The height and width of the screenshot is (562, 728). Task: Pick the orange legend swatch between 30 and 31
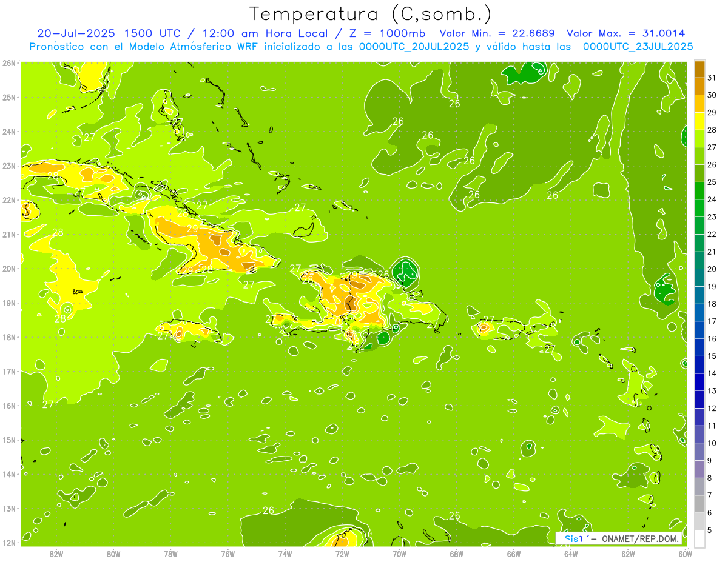[699, 86]
